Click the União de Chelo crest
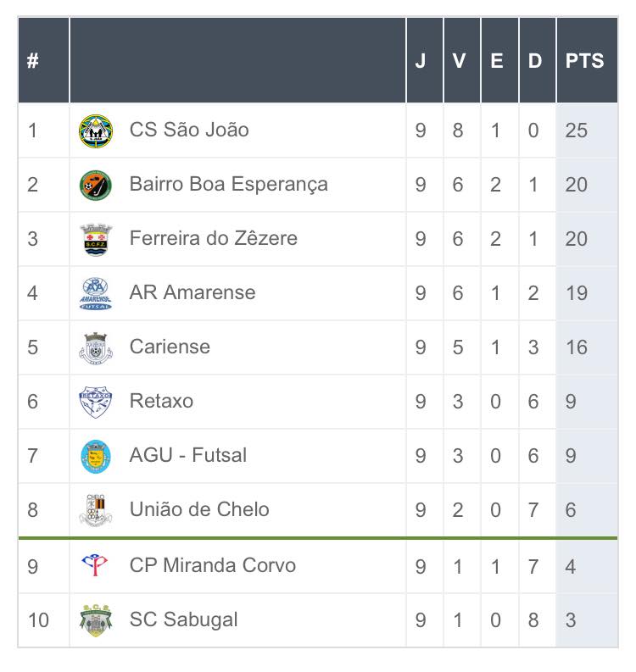 point(95,510)
